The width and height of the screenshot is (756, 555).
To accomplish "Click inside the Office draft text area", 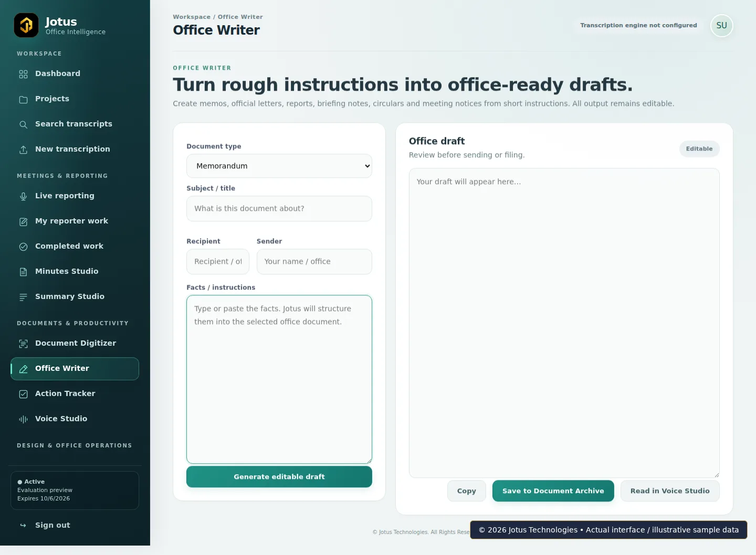I will pyautogui.click(x=564, y=323).
